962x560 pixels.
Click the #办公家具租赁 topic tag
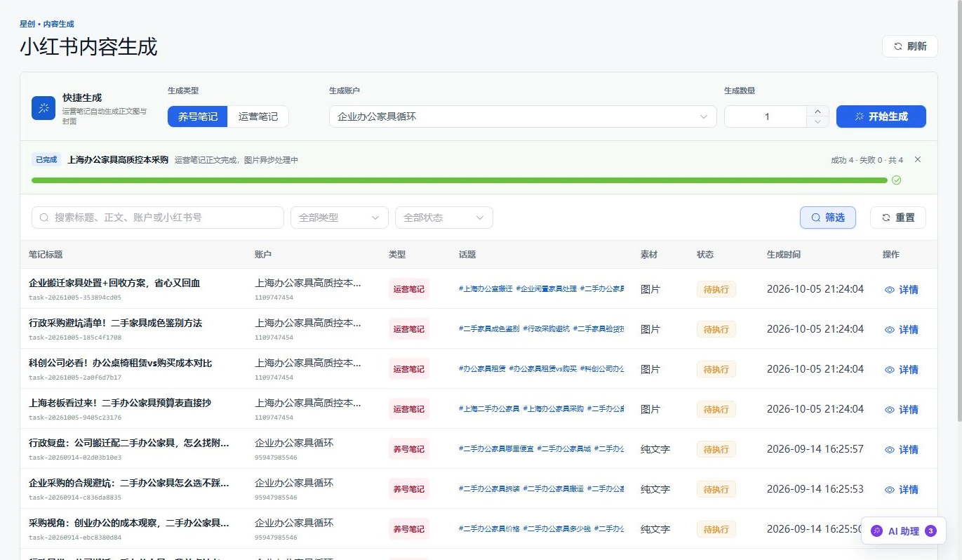tap(482, 369)
